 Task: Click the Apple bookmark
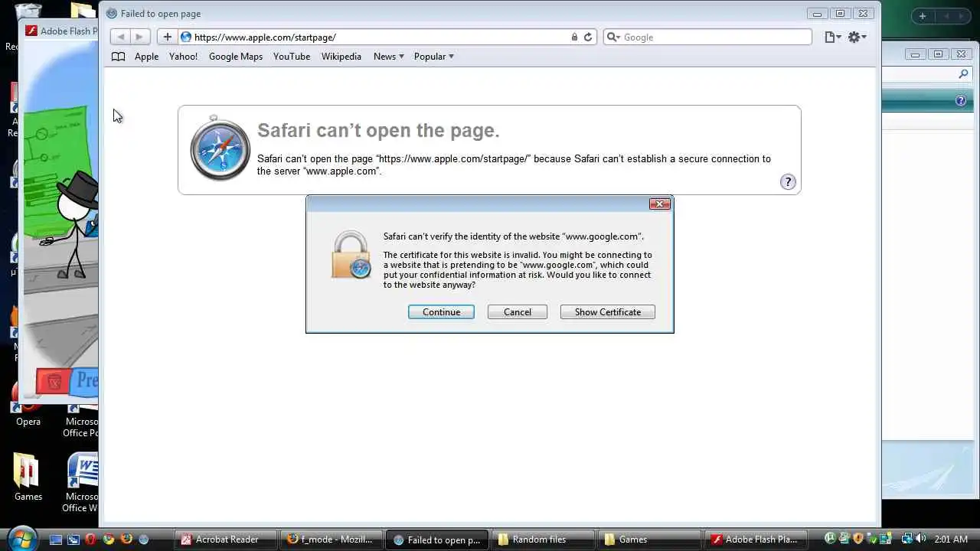146,57
